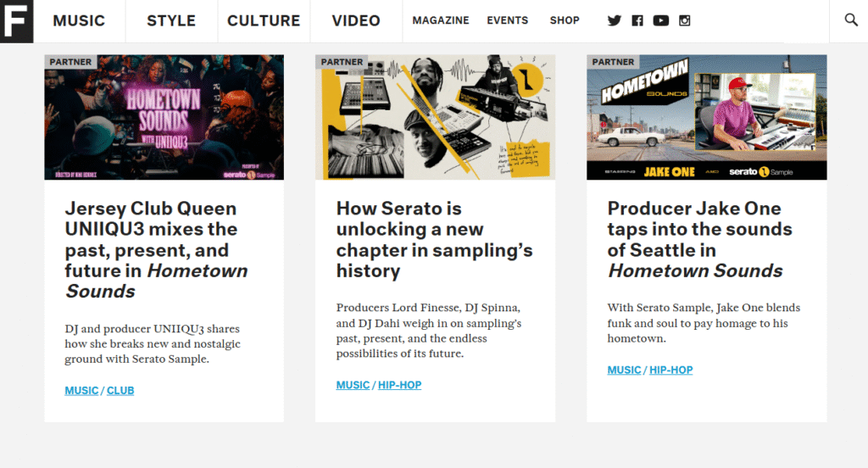Open The FADER home logo
The width and height of the screenshot is (868, 468).
[x=17, y=21]
